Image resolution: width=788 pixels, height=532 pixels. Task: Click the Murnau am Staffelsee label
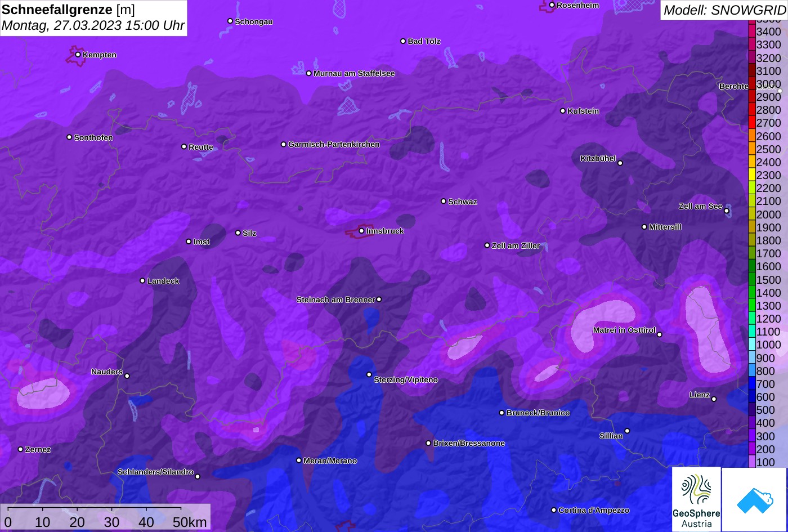tap(354, 73)
